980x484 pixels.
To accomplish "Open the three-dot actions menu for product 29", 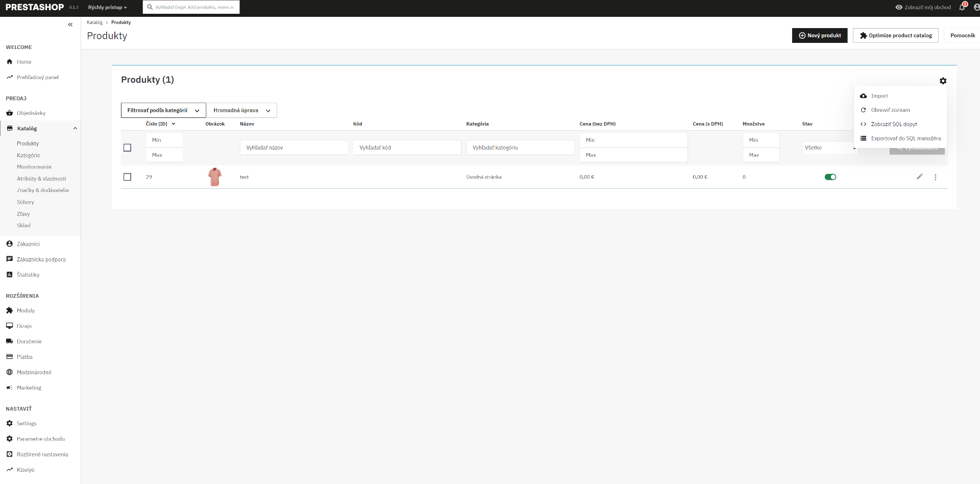I will tap(935, 177).
